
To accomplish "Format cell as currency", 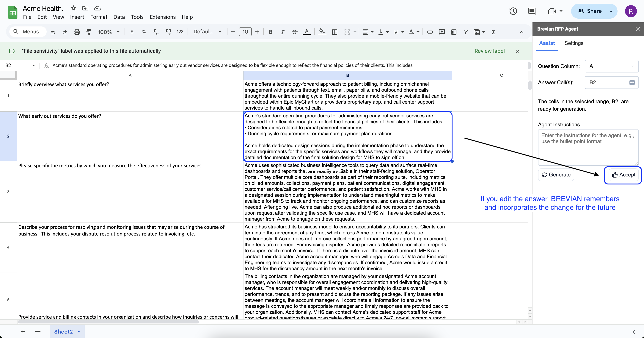I will pyautogui.click(x=132, y=32).
